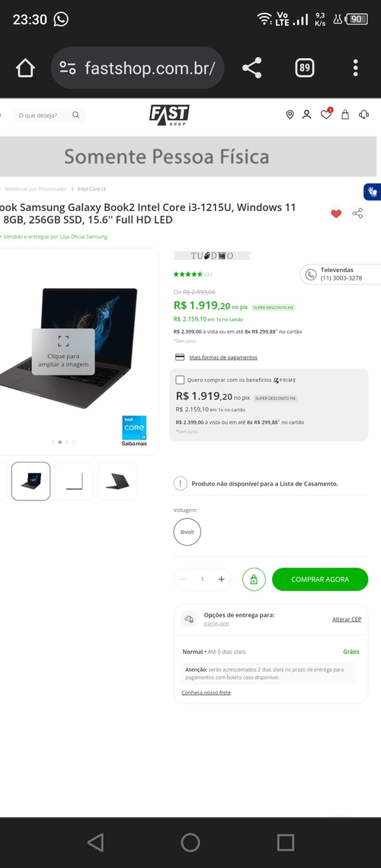Select the Bivolt voltage option
The height and width of the screenshot is (868, 381).
pyautogui.click(x=187, y=532)
